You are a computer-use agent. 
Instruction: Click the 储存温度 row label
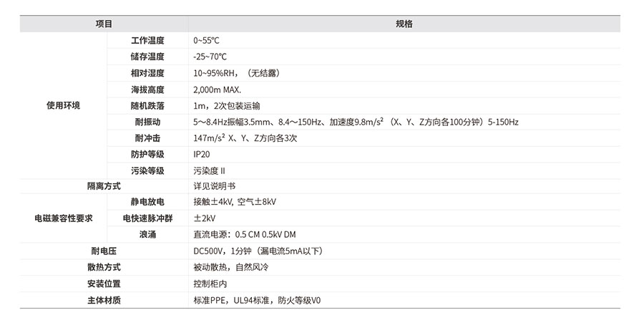[147, 57]
